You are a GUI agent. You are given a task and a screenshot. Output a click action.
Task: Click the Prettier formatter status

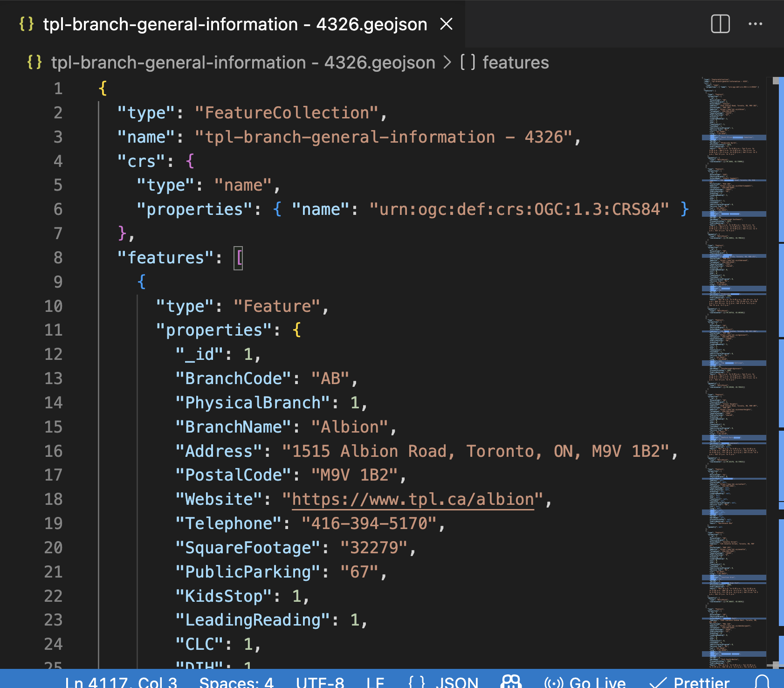(x=701, y=682)
